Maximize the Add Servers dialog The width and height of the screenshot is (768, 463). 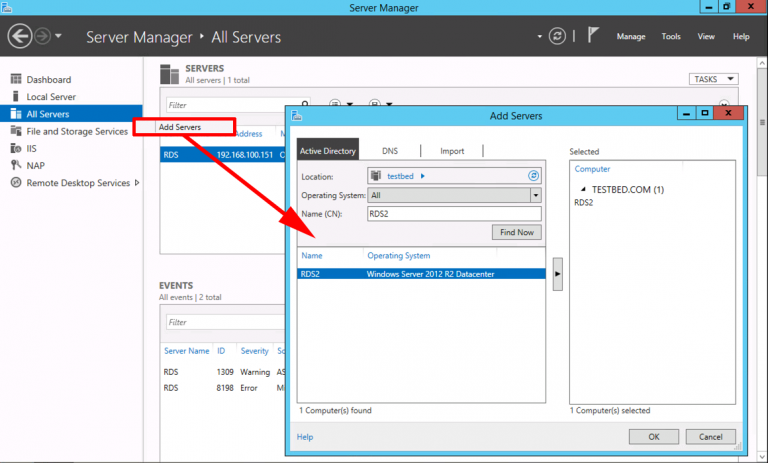(x=704, y=113)
